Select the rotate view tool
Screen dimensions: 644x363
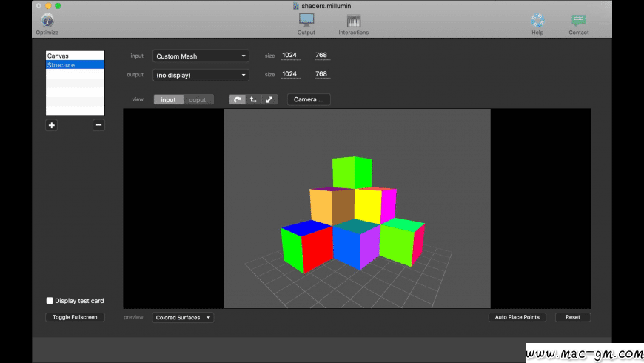pyautogui.click(x=237, y=99)
